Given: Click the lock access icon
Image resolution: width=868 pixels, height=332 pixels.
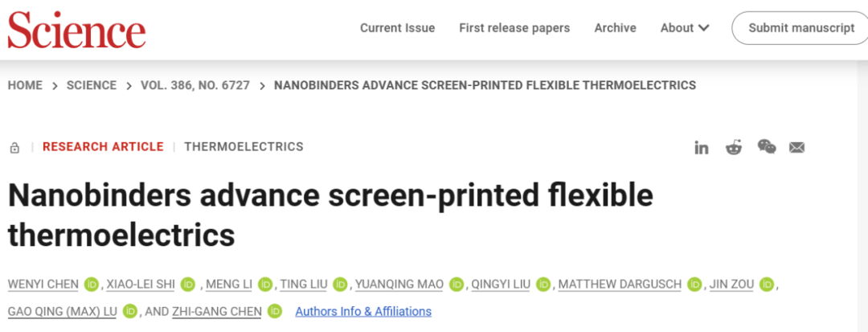Looking at the screenshot, I should (15, 148).
